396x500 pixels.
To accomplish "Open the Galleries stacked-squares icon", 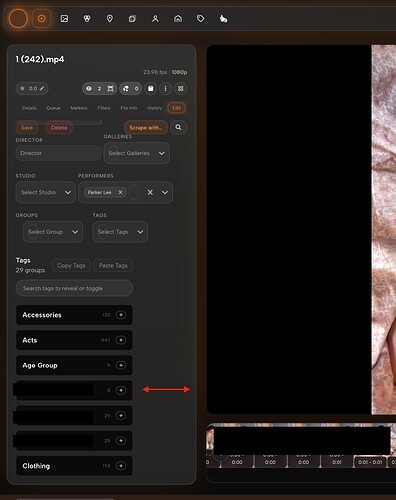I will point(132,19).
